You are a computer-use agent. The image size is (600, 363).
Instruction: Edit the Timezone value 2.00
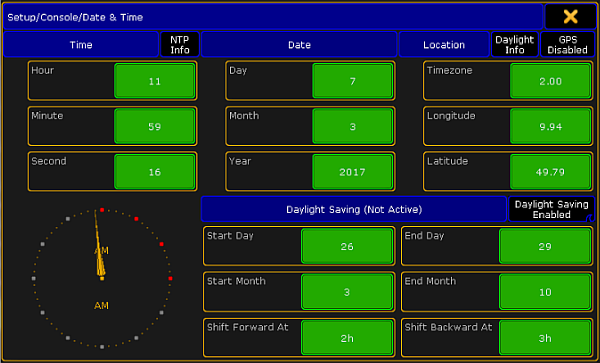[550, 81]
